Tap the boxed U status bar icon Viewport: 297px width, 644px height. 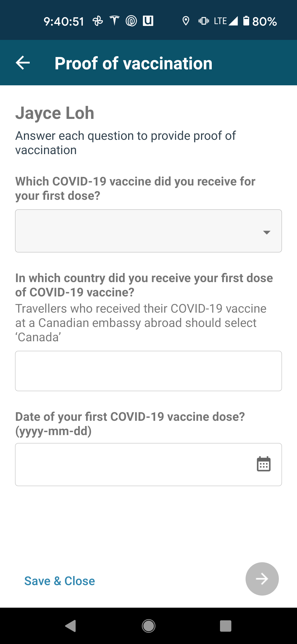click(148, 21)
